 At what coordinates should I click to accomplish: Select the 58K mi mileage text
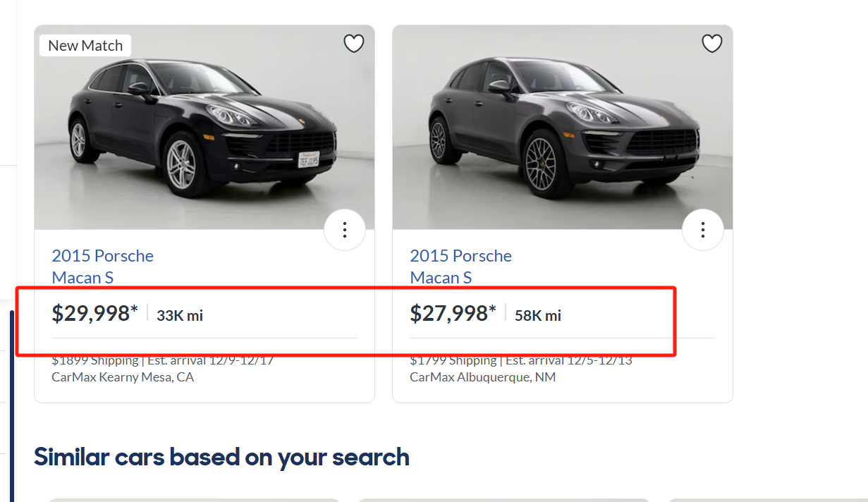point(538,316)
